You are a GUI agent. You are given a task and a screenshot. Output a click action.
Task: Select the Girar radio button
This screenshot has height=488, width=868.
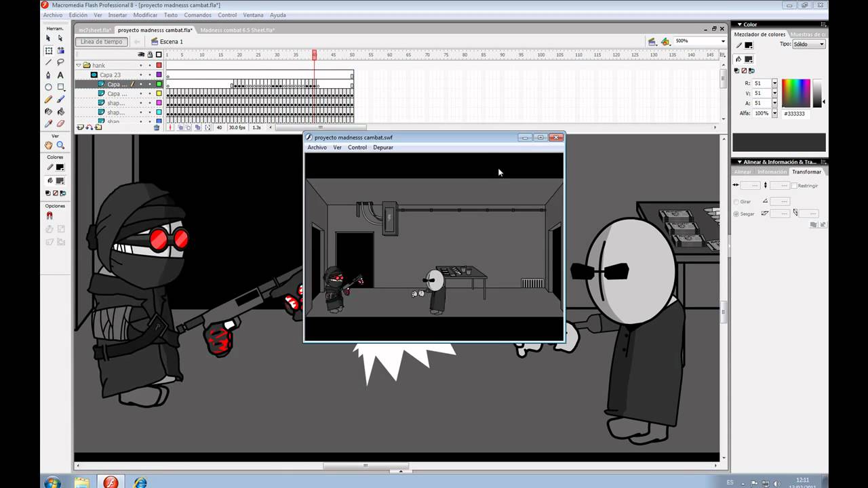(x=736, y=202)
